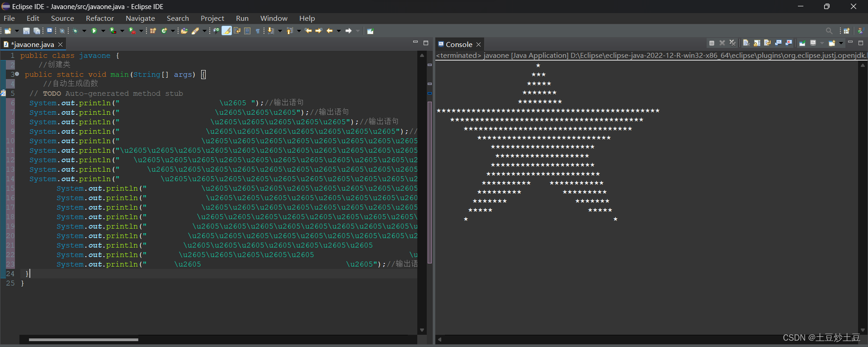The height and width of the screenshot is (347, 868).
Task: Open the File menu
Action: pos(9,18)
